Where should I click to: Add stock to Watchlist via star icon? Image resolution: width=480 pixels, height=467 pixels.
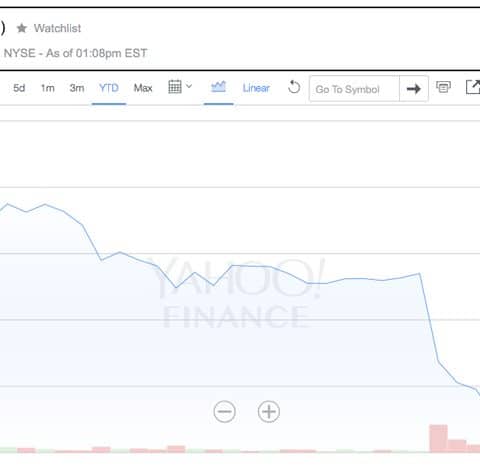coord(22,28)
